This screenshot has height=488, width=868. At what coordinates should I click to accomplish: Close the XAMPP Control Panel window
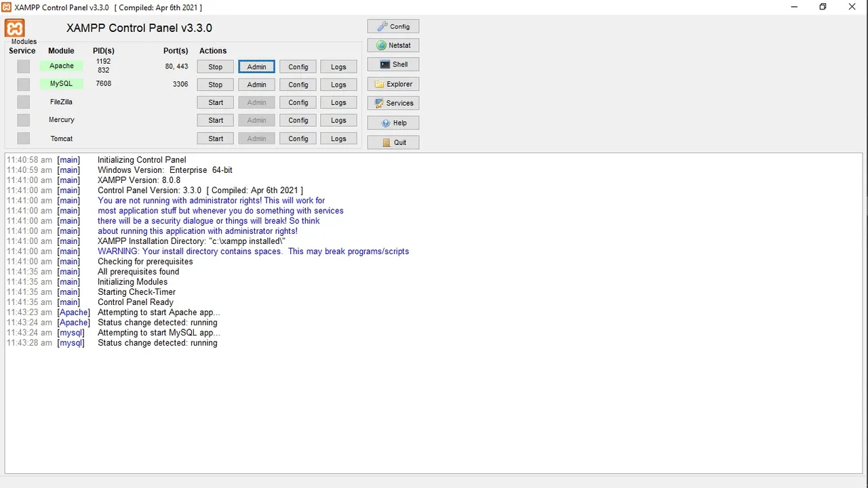(x=852, y=7)
